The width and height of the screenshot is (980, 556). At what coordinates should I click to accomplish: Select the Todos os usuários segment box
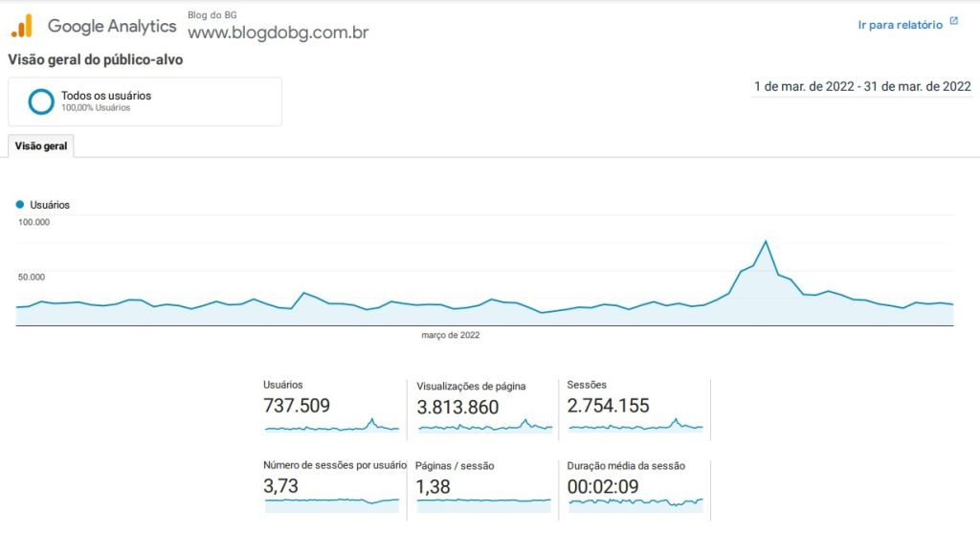tap(145, 101)
